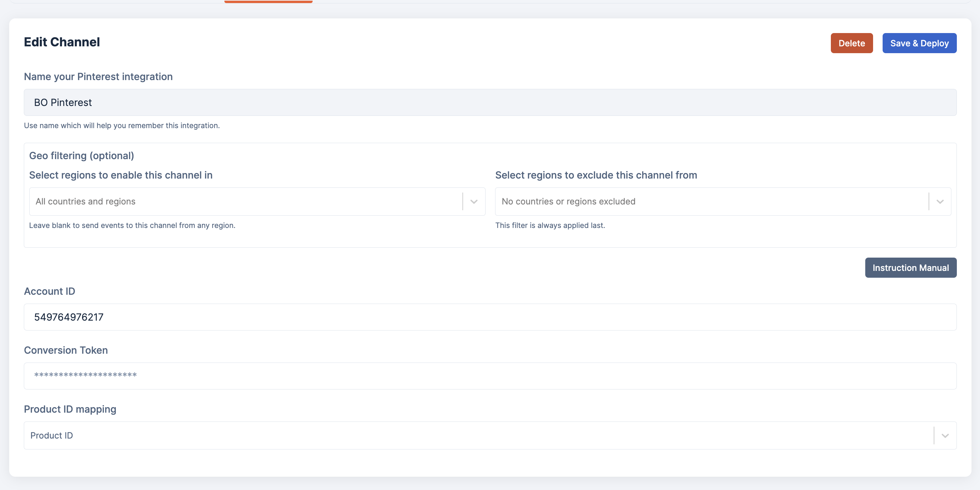
Task: Click Select regions to exclude label
Action: click(596, 175)
